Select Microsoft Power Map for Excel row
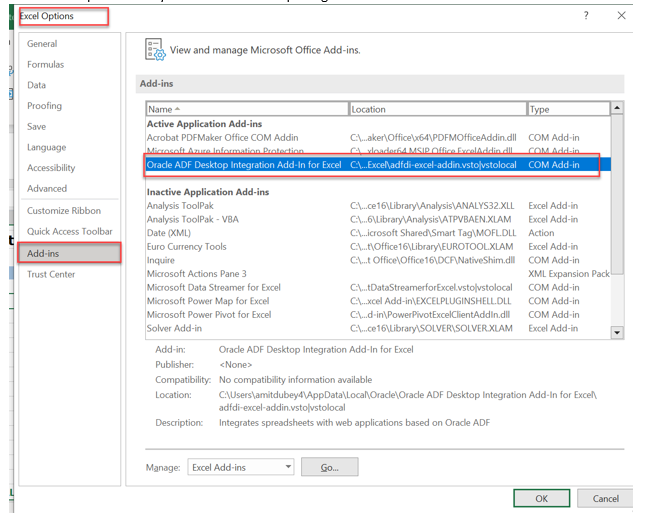The width and height of the screenshot is (670, 516). pyautogui.click(x=378, y=301)
